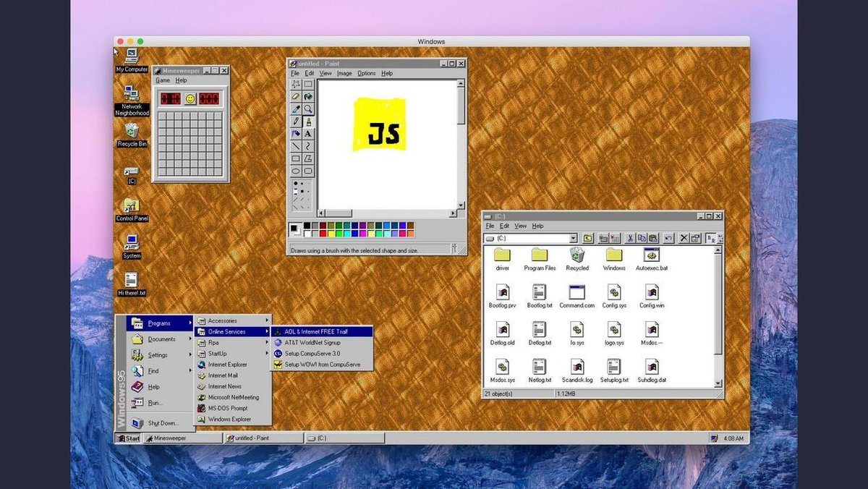The image size is (868, 489).
Task: Pick the Rectangle shape tool in Paint
Action: point(296,158)
